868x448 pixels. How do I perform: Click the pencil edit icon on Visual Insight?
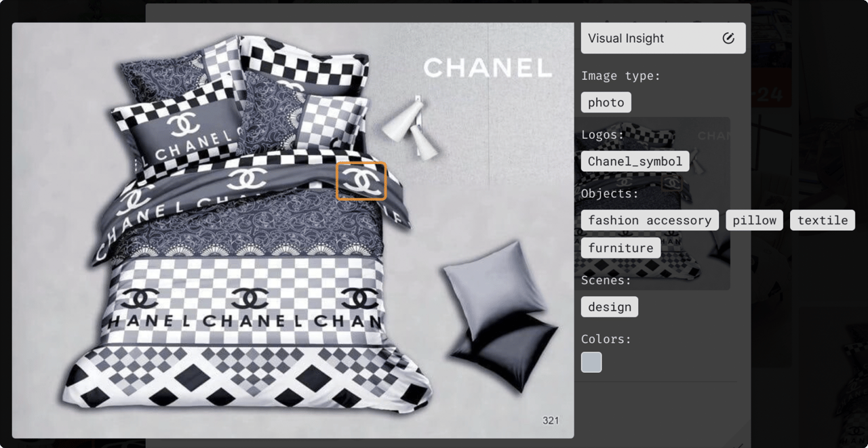[x=729, y=38]
